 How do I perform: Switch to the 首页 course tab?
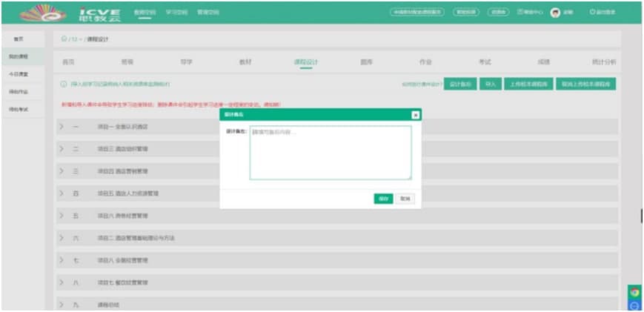(x=68, y=62)
